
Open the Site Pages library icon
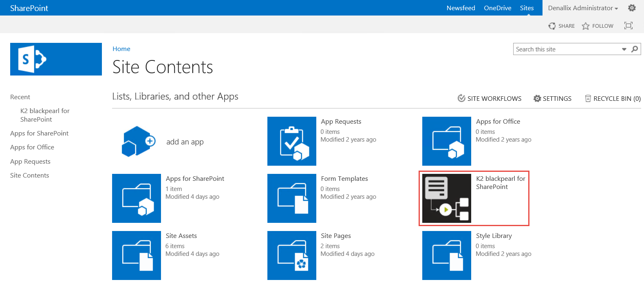(x=292, y=255)
